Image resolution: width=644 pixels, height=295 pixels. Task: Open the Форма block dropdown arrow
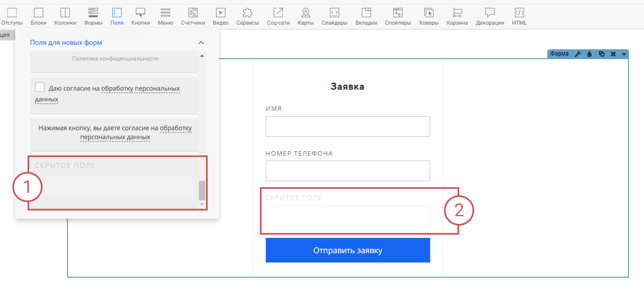pyautogui.click(x=624, y=54)
